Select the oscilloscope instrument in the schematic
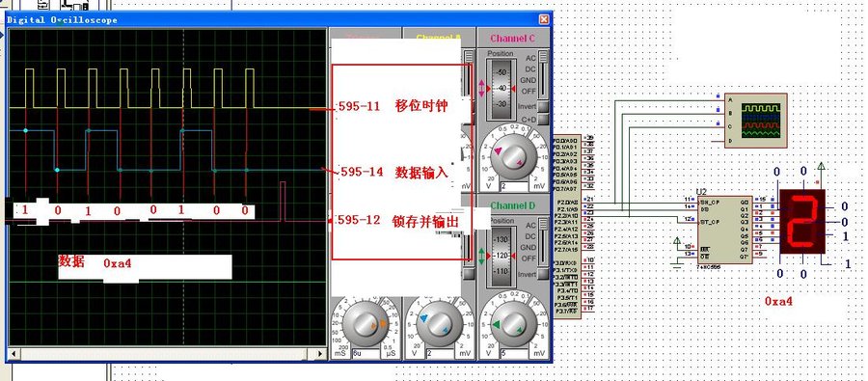The image size is (868, 381). pyautogui.click(x=755, y=121)
